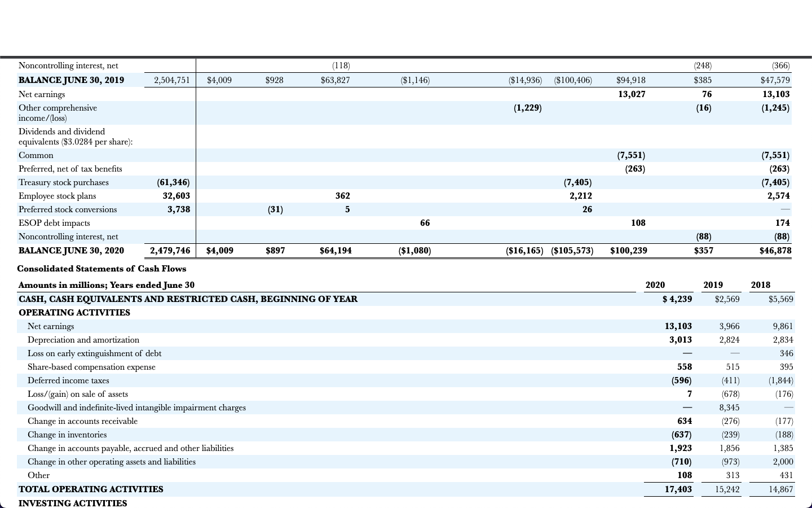
Task: Click 'Amounts in millions; Years ended June 30'
Action: pyautogui.click(x=107, y=285)
